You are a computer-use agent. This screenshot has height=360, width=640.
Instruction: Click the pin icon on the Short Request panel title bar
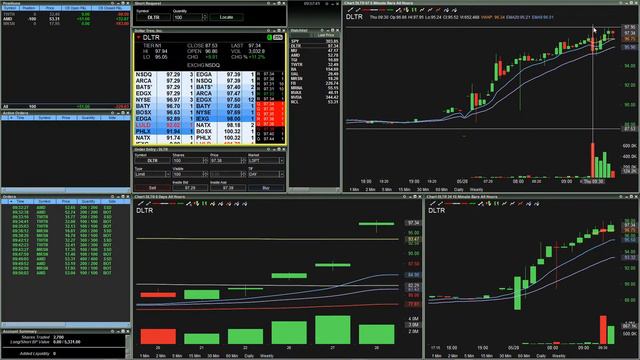(x=269, y=3)
